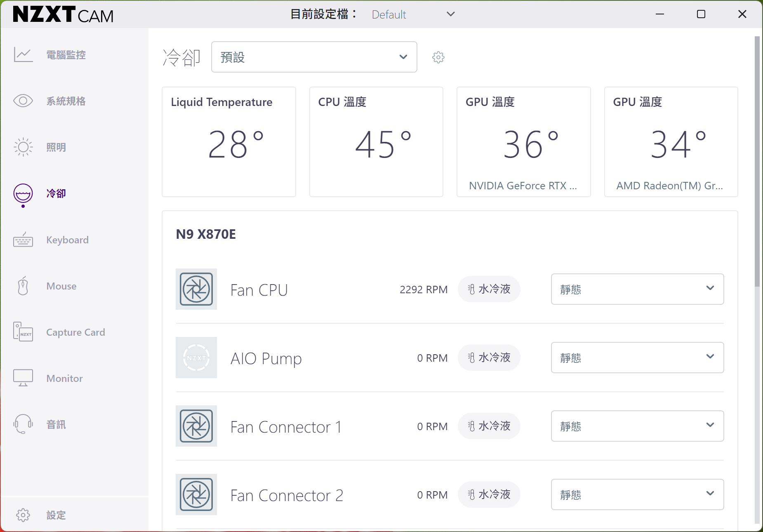This screenshot has width=763, height=532.
Task: Click the Liquid Temperature card
Action: pyautogui.click(x=229, y=142)
